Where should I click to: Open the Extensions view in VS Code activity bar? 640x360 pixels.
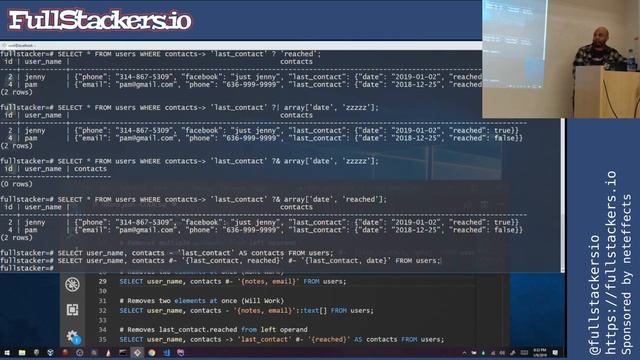point(72,310)
